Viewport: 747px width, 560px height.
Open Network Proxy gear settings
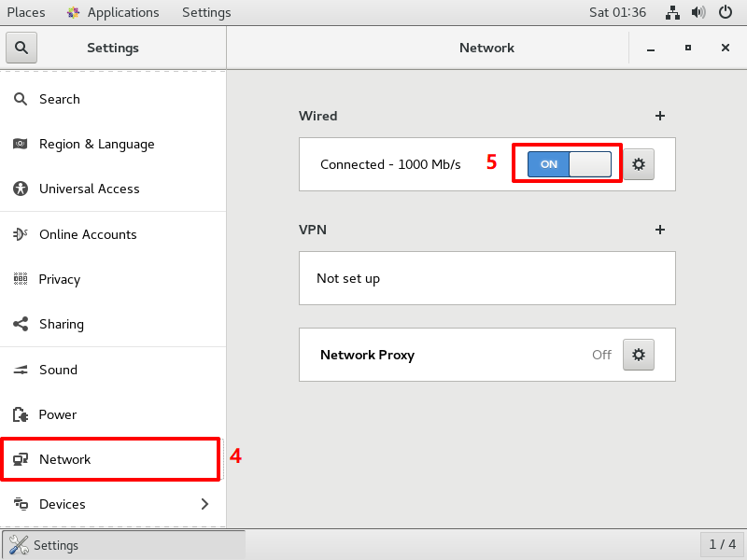639,355
